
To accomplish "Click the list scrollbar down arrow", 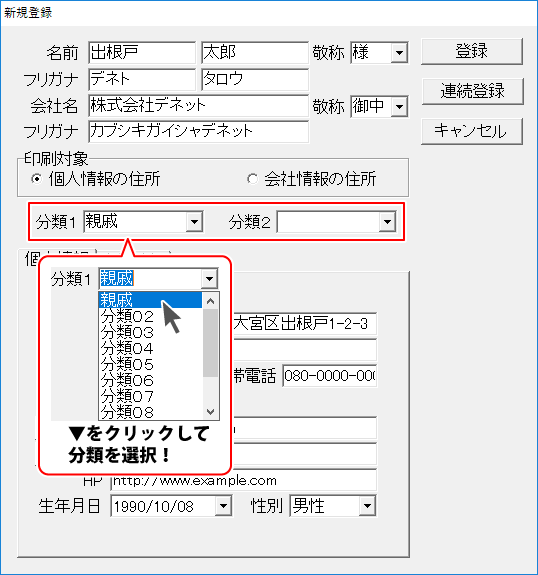I will 211,411.
